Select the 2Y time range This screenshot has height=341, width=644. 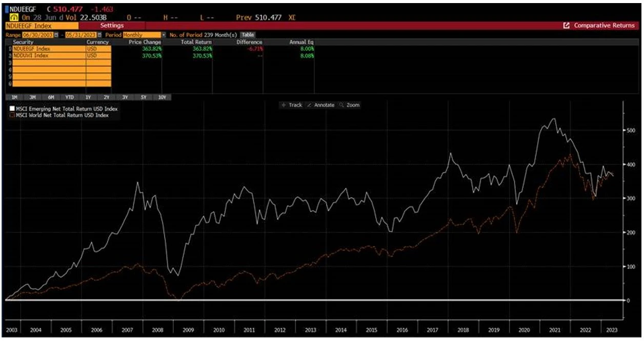click(106, 97)
